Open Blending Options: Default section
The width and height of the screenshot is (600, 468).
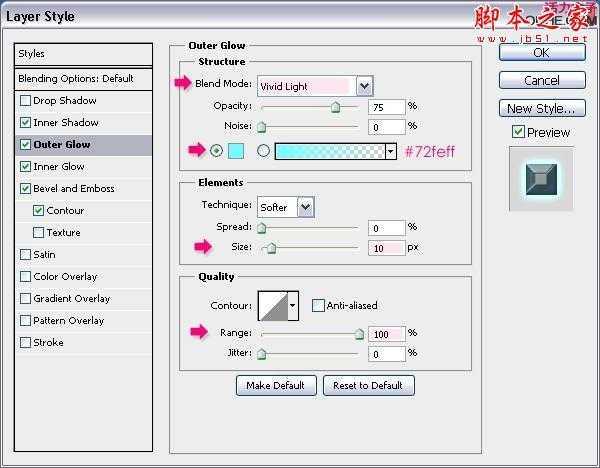pyautogui.click(x=76, y=78)
